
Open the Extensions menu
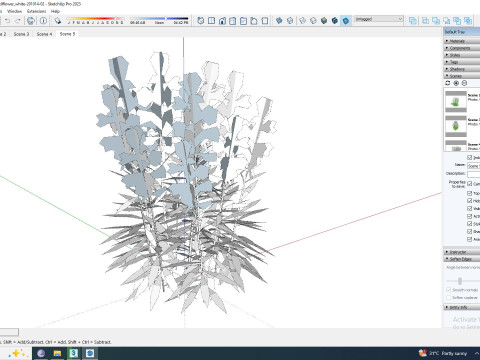(x=36, y=11)
